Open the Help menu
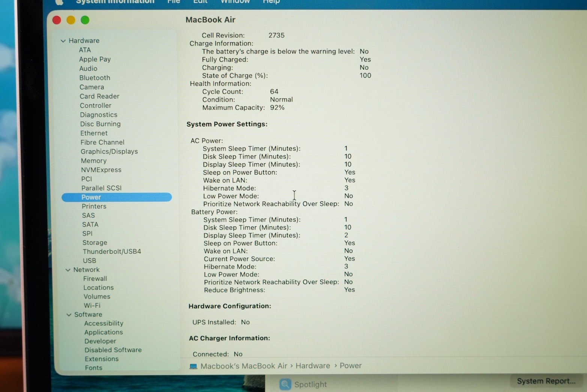The height and width of the screenshot is (392, 587). [x=271, y=2]
